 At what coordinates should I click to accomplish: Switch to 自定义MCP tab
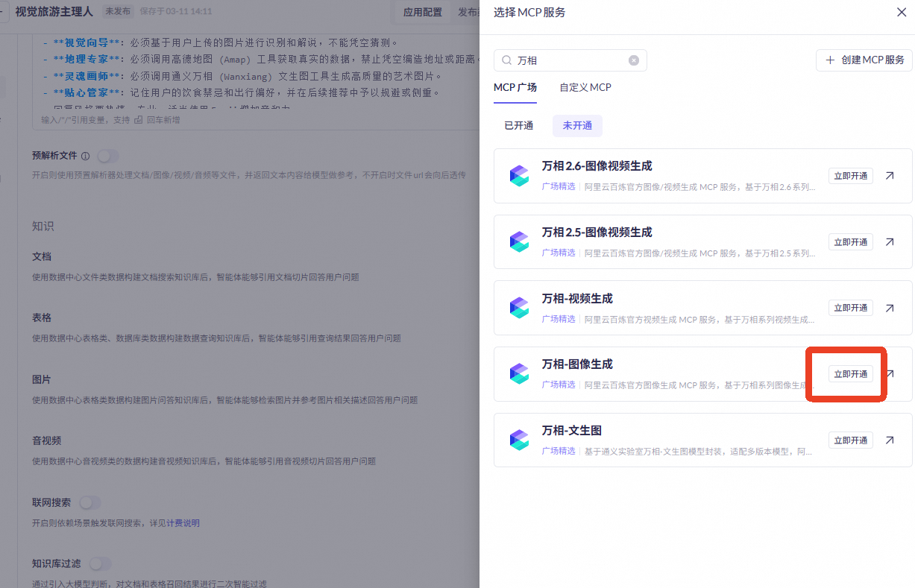tap(585, 87)
